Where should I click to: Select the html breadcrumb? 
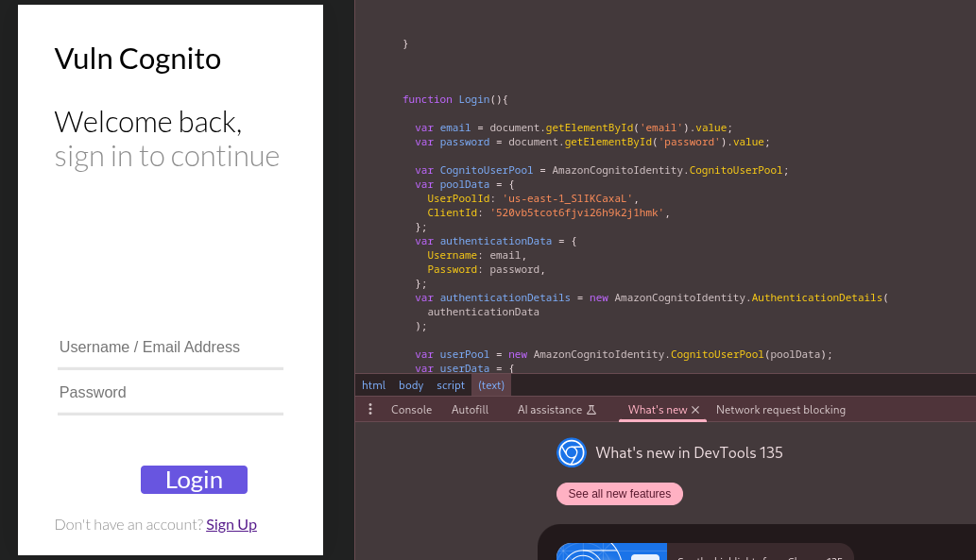tap(373, 385)
